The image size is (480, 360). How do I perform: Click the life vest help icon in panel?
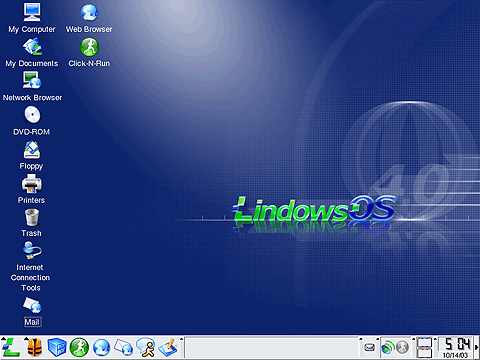(x=34, y=348)
